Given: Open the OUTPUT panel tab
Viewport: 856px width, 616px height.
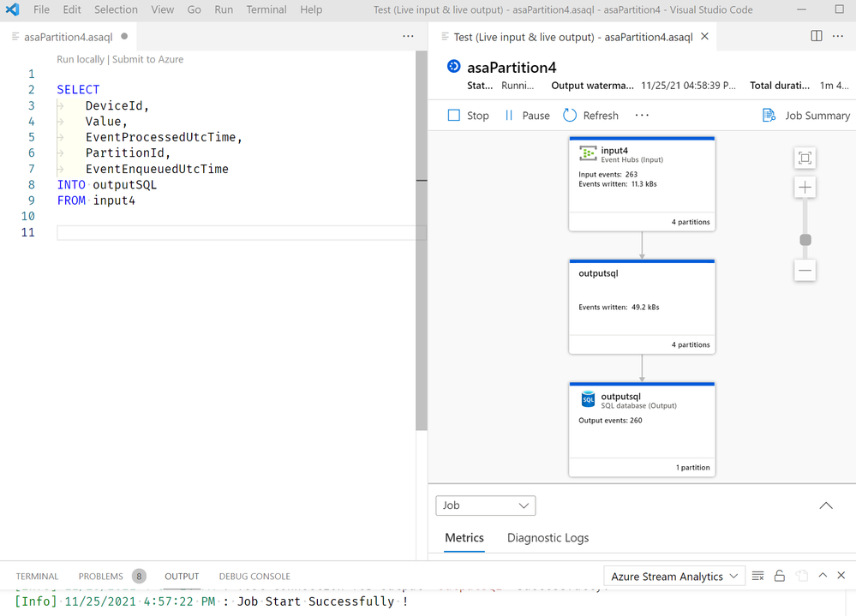Looking at the screenshot, I should [x=182, y=577].
